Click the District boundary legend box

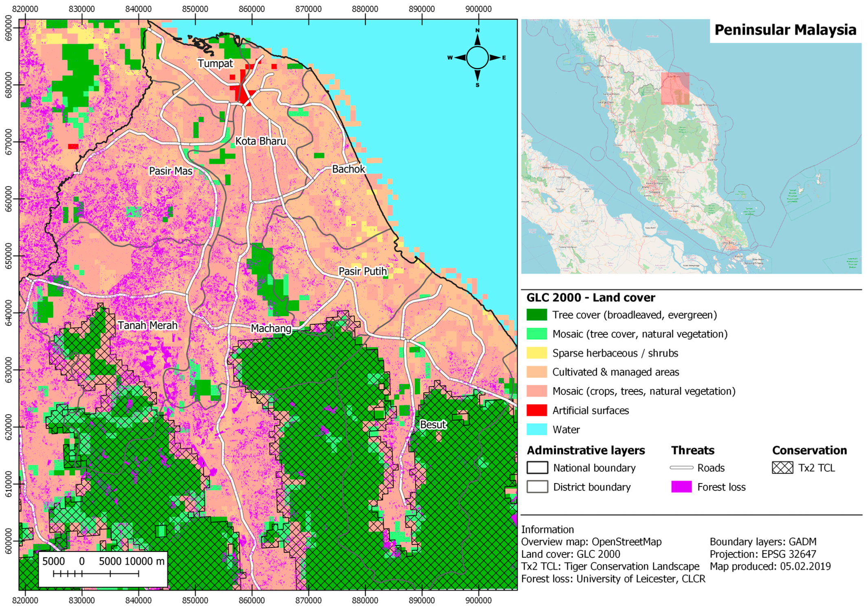537,487
